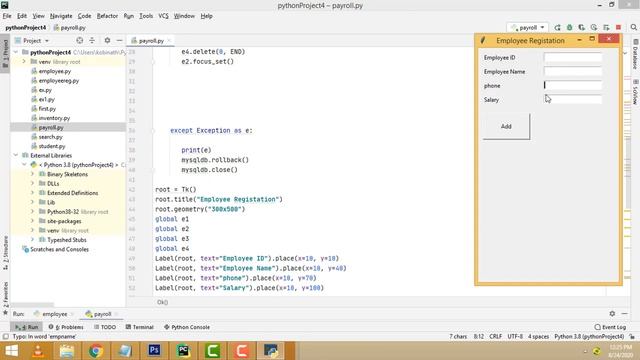Collapse all in Project panel
Viewport: 640px width, 360px height.
coord(92,40)
